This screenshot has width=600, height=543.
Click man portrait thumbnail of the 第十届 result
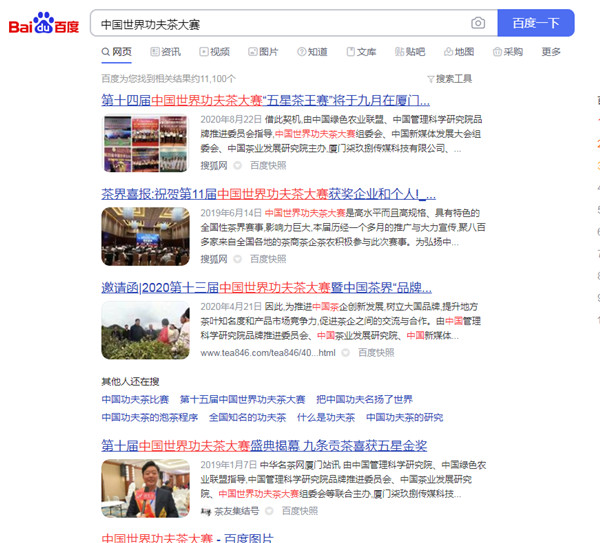tap(145, 488)
